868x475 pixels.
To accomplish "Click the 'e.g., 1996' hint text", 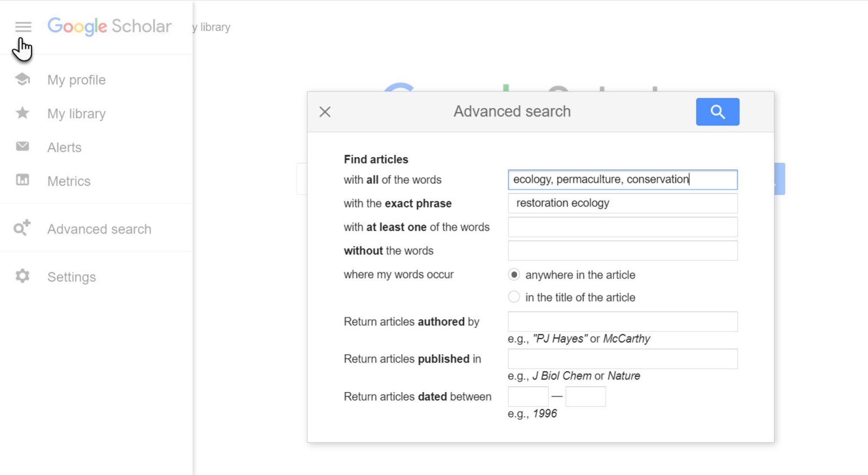I will coord(532,413).
